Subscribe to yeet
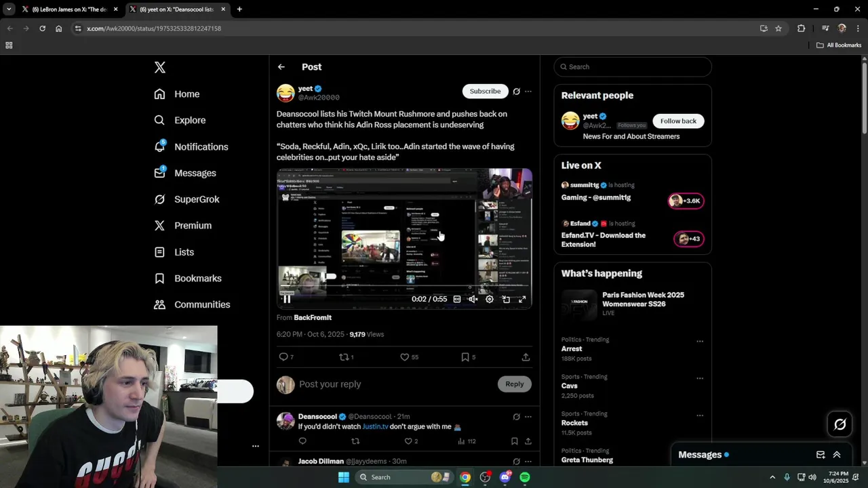This screenshot has width=868, height=488. (485, 91)
